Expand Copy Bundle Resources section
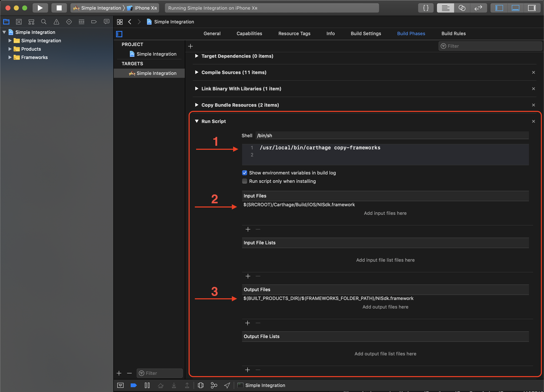Screen dimensions: 544x392 (197, 105)
